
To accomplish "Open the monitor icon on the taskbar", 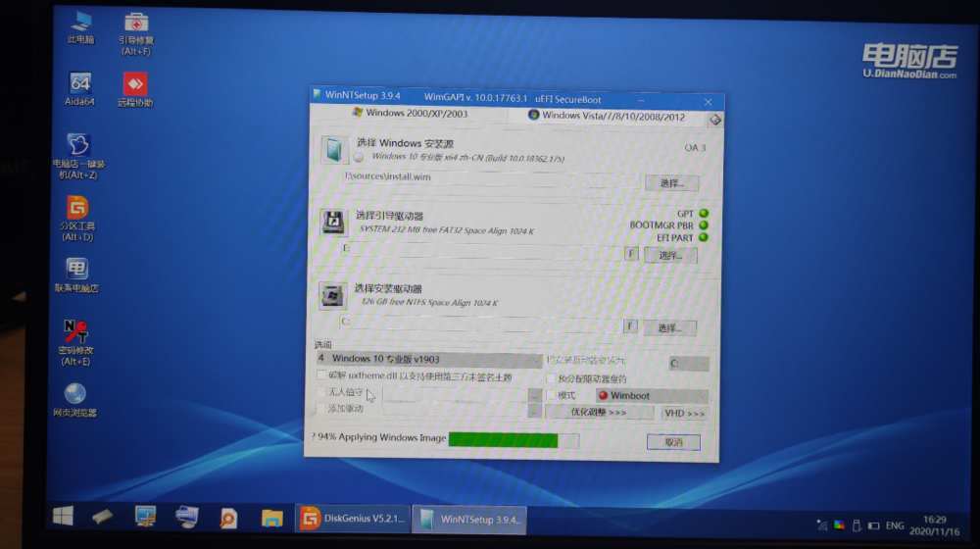I will (145, 517).
